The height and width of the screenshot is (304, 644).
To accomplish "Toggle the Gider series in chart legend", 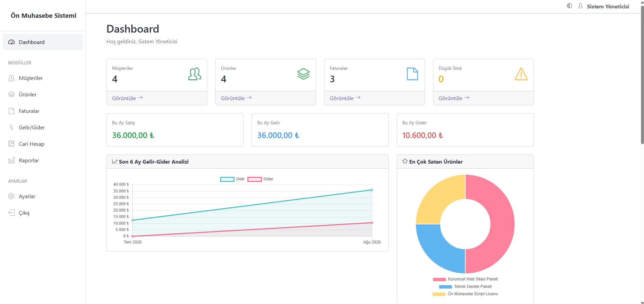I will [x=260, y=179].
